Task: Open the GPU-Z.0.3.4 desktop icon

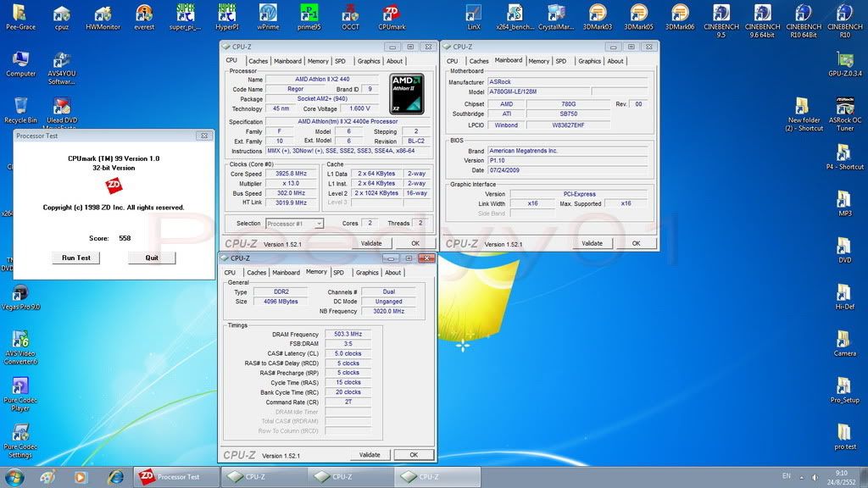Action: (x=845, y=64)
